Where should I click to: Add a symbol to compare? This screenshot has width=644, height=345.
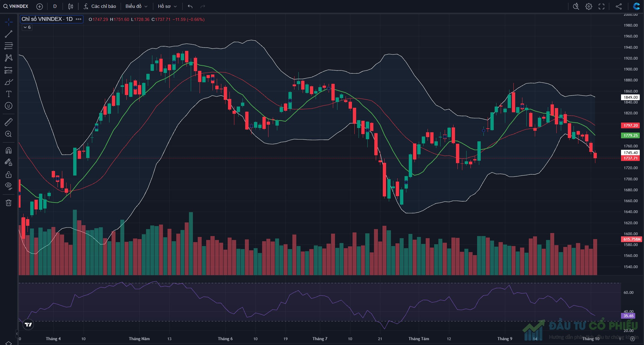[39, 6]
